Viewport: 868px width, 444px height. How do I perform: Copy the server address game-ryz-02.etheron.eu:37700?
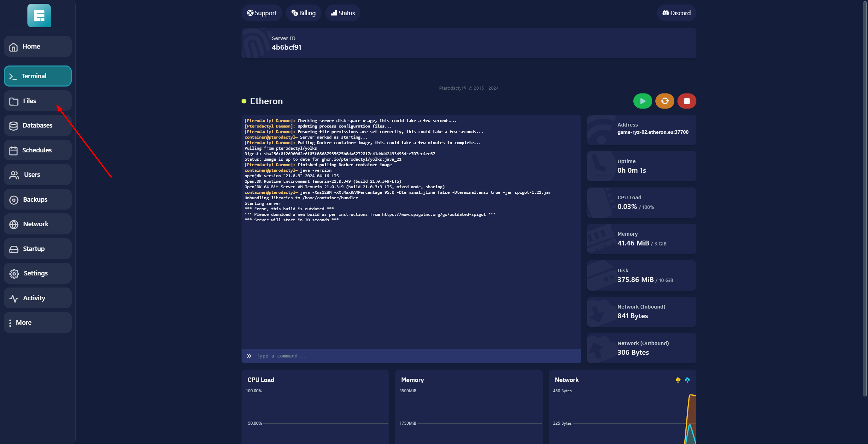tap(653, 132)
